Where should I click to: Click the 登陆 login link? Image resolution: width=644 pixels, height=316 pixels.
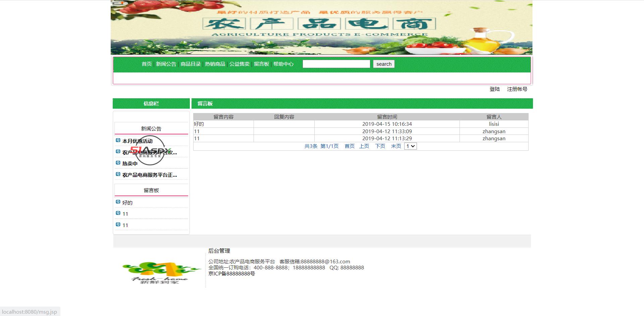pyautogui.click(x=494, y=89)
